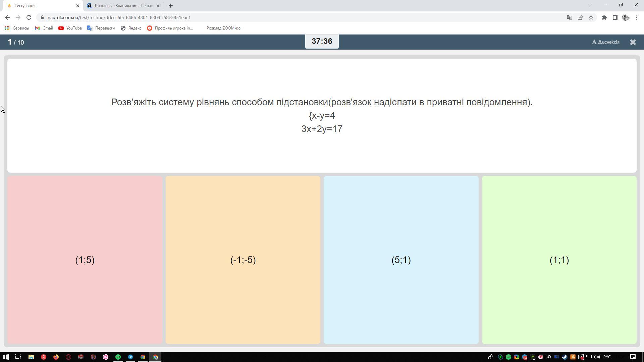Select the pink answer tile (1;5)
Viewport: 644px width, 362px height.
85,260
